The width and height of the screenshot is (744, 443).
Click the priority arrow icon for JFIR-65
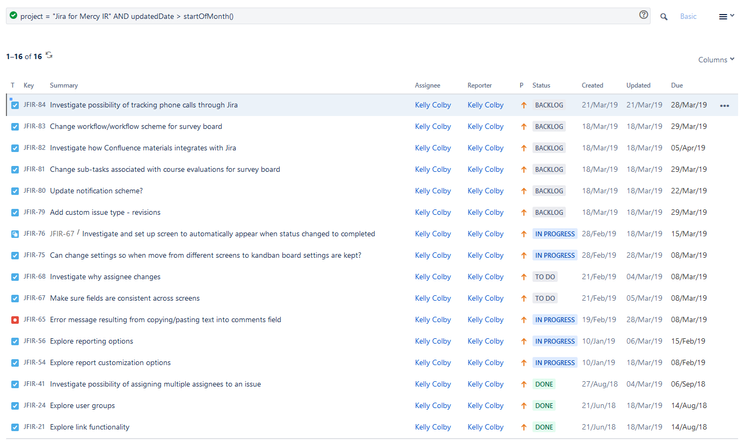click(524, 320)
